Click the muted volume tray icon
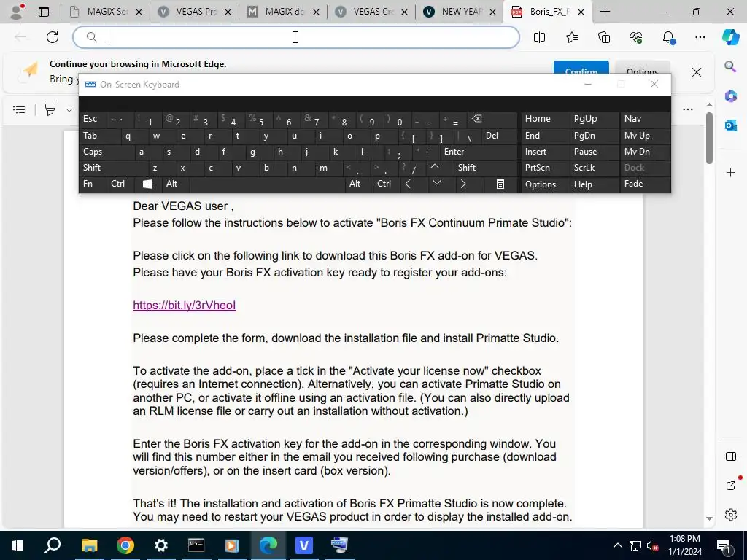Screen dimensions: 747x560 coord(653,545)
